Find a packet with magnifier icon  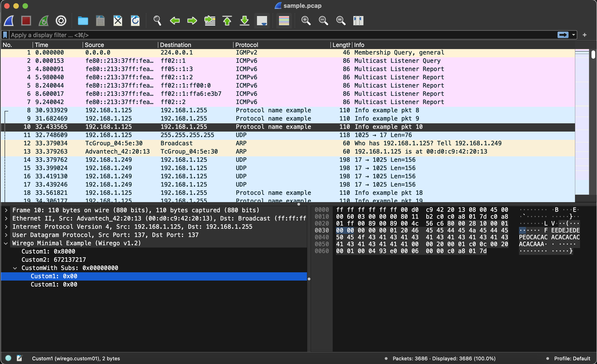tap(157, 21)
